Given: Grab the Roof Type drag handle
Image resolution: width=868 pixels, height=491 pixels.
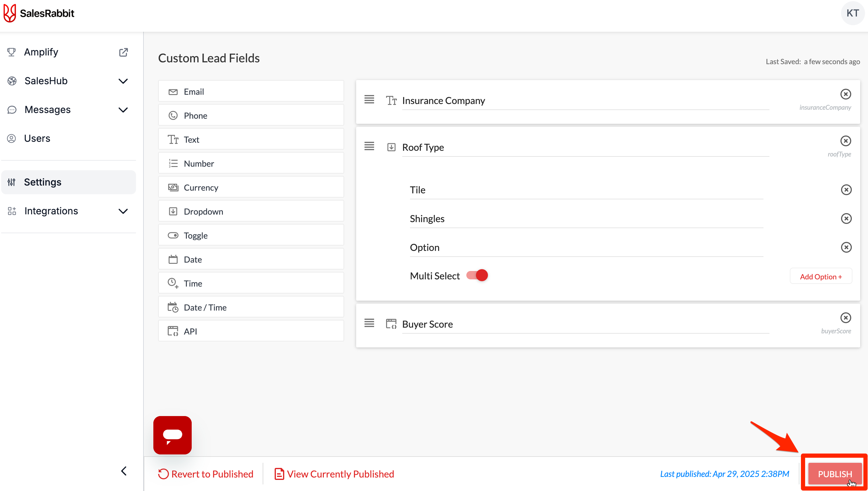Looking at the screenshot, I should [369, 146].
